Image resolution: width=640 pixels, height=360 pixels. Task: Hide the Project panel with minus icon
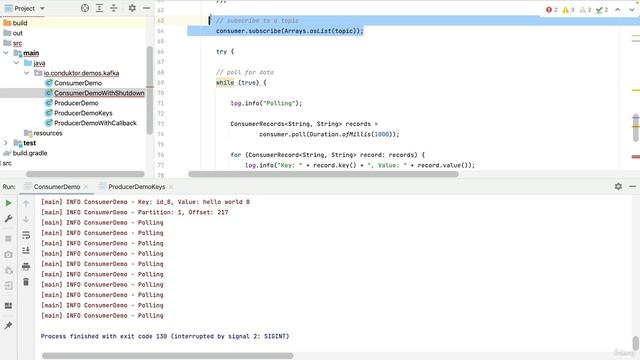point(147,8)
